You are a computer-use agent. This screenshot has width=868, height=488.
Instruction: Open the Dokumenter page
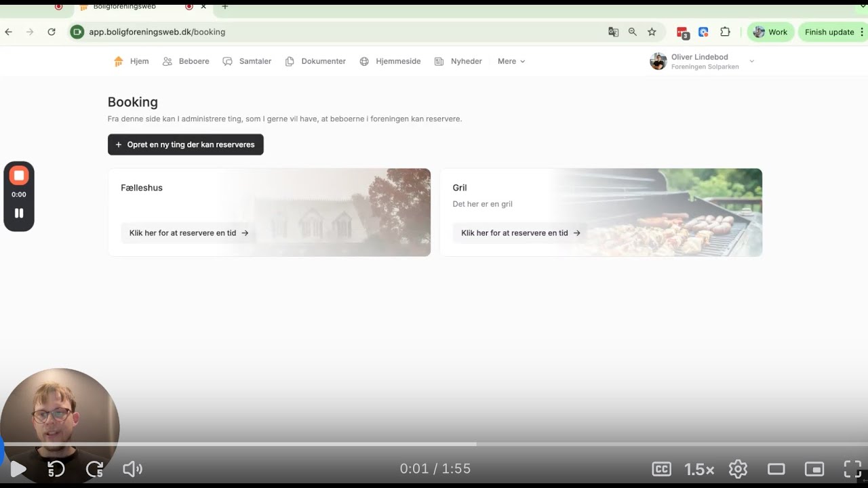point(315,61)
